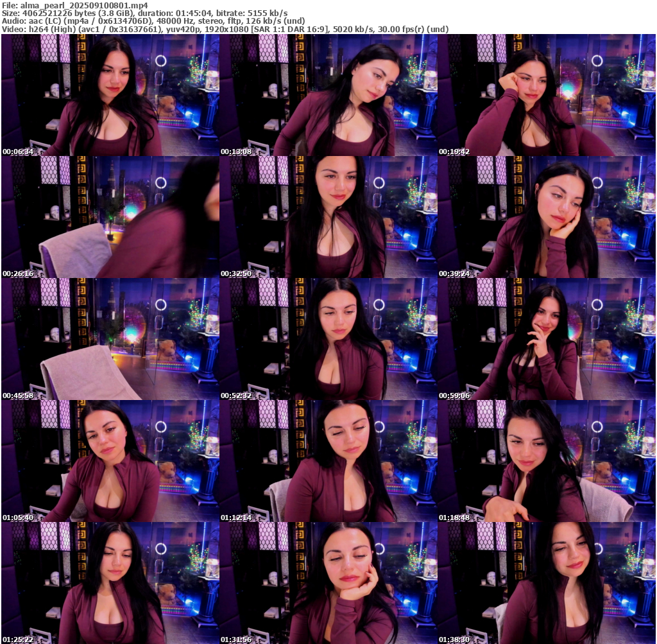This screenshot has width=657, height=644.
Task: Choose the frame stamped 01:31:56
Action: tap(328, 583)
